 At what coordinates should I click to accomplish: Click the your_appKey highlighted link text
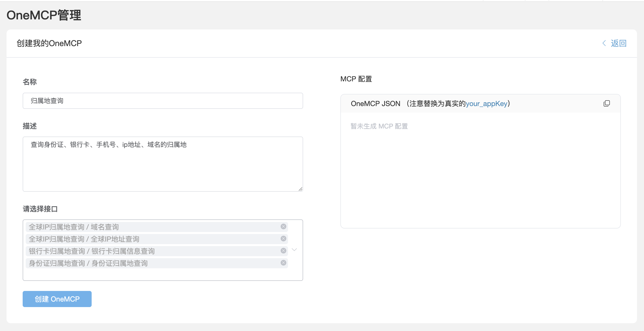[x=486, y=104]
